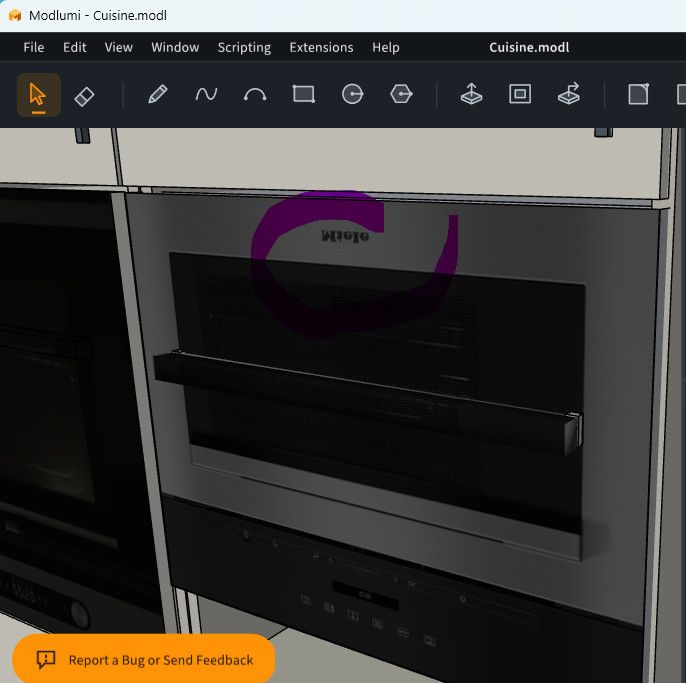Viewport: 686px width, 683px height.
Task: Click the Modlumi app logo icon
Action: point(15,15)
